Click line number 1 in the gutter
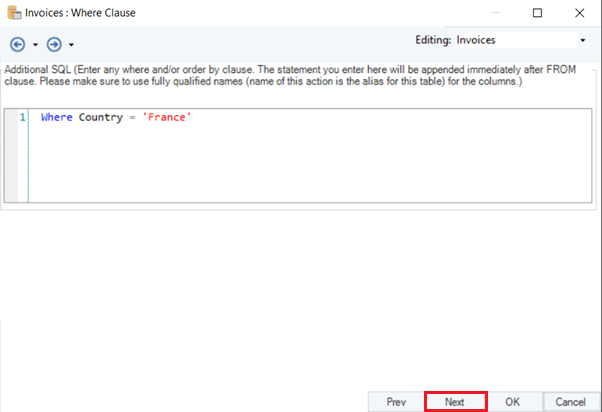 pyautogui.click(x=22, y=117)
